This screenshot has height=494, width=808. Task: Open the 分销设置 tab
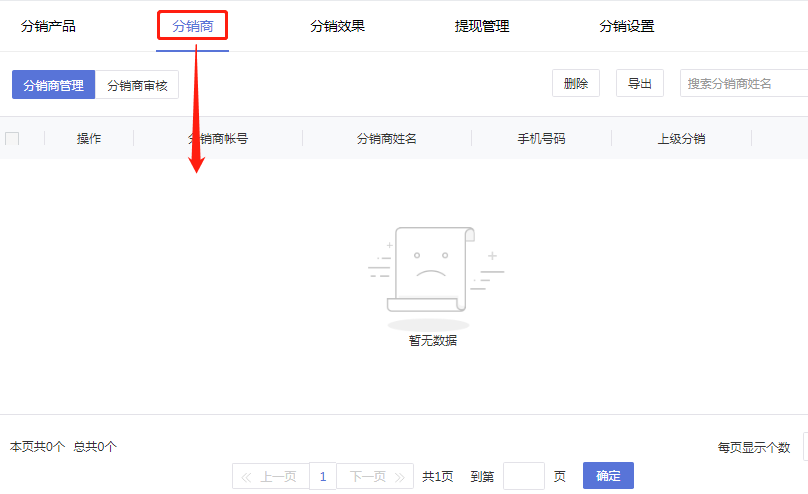click(x=627, y=26)
